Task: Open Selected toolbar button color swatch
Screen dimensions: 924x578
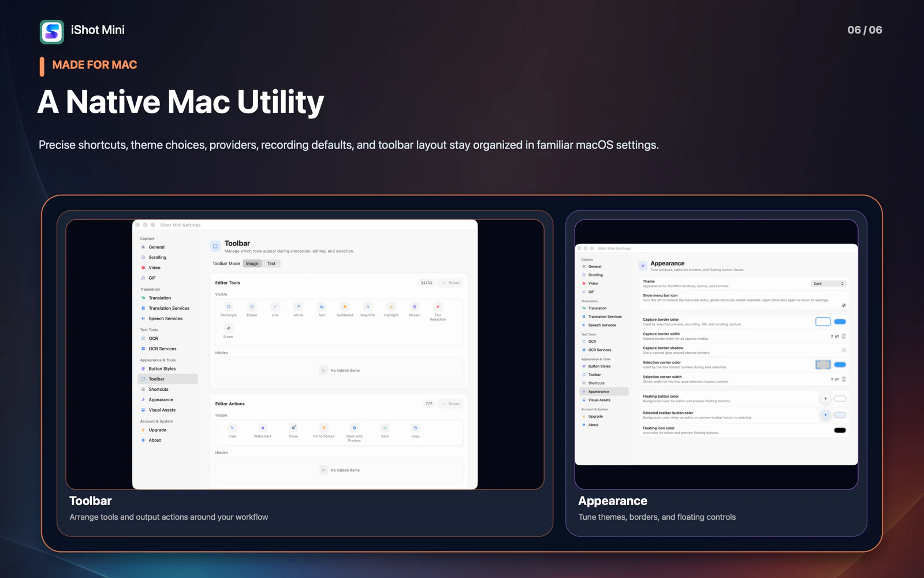Action: coord(840,415)
